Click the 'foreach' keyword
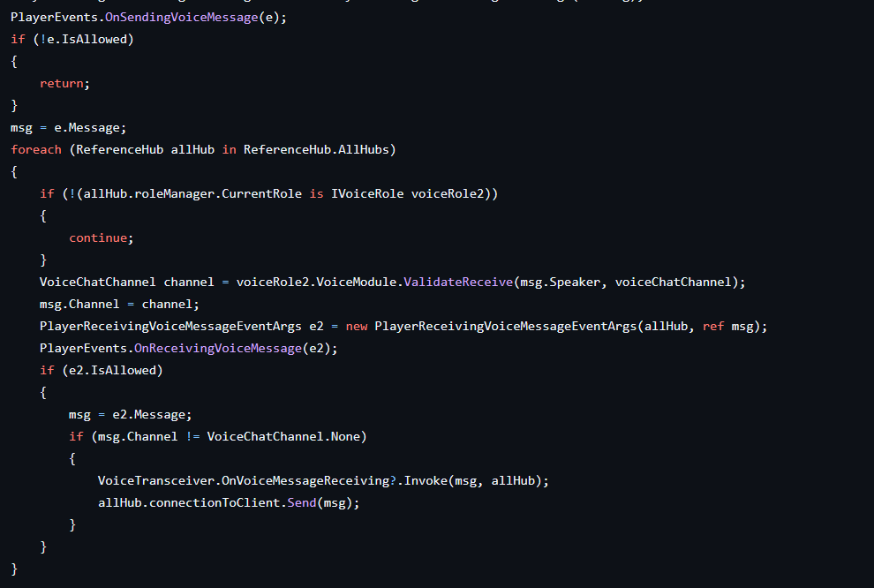Image resolution: width=874 pixels, height=588 pixels. pos(36,150)
